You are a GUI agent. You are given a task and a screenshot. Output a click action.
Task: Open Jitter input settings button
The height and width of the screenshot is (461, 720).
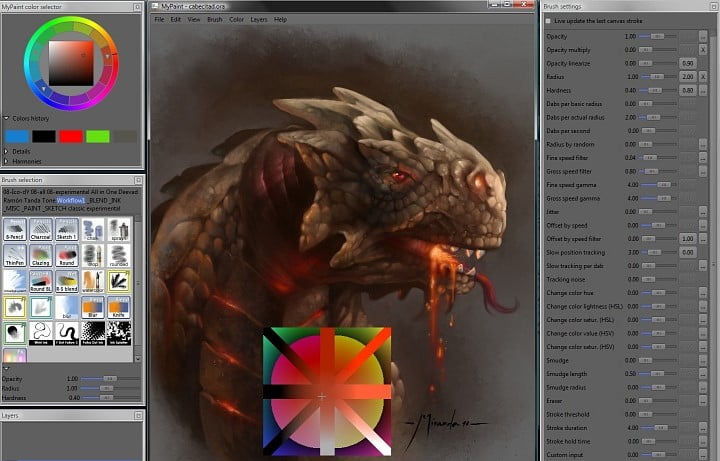(x=703, y=212)
